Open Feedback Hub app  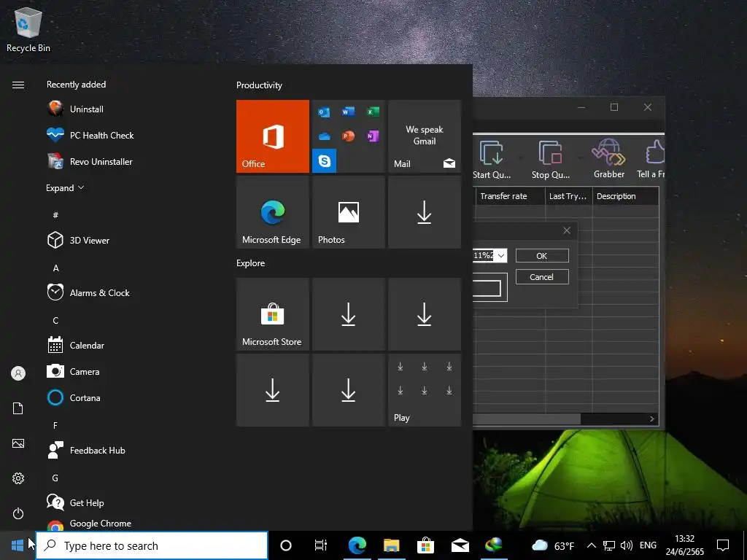[x=86, y=450]
